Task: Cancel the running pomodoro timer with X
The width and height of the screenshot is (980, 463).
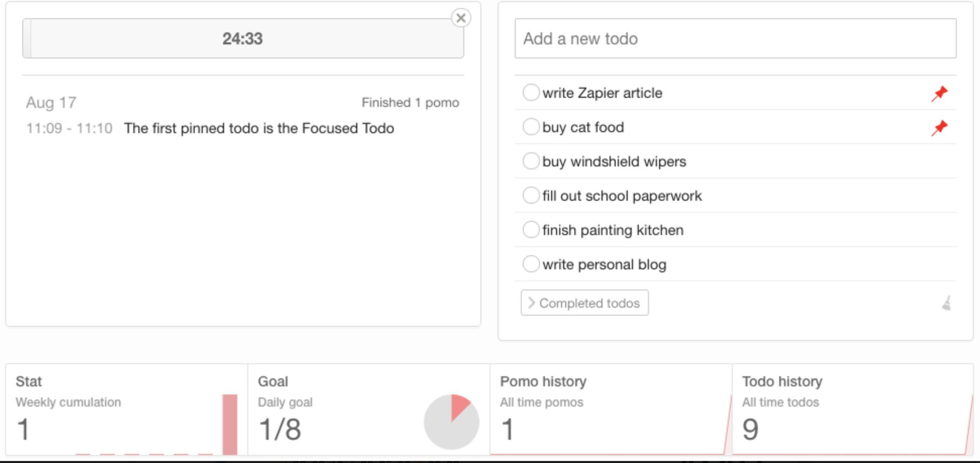Action: click(x=460, y=18)
